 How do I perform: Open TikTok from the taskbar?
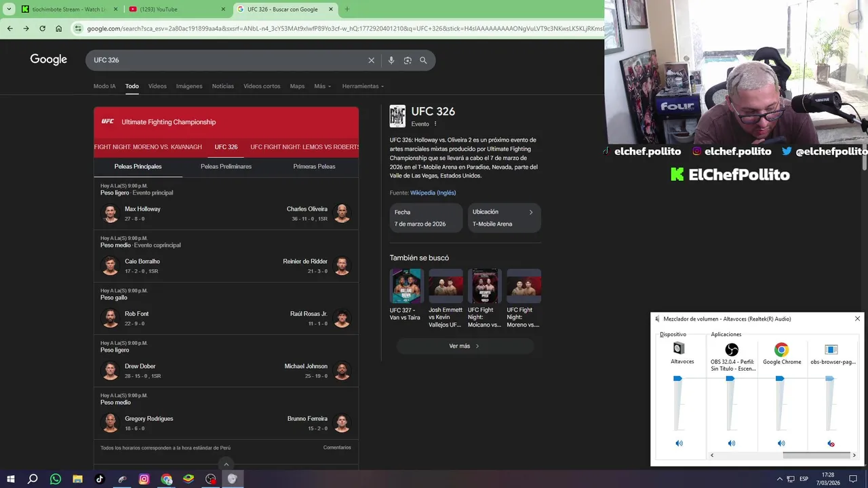tap(100, 479)
